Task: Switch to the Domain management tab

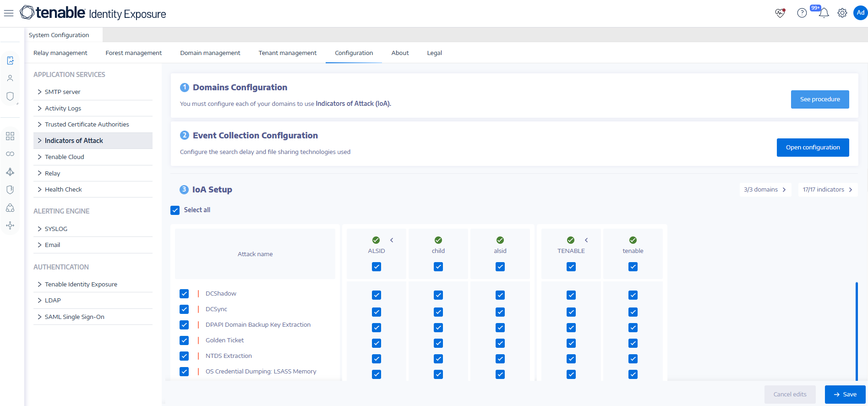Action: point(210,53)
